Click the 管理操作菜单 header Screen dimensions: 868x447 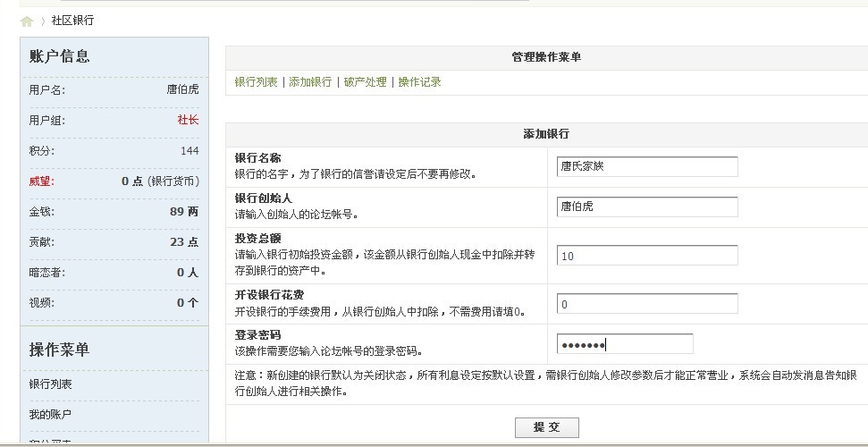click(x=546, y=57)
